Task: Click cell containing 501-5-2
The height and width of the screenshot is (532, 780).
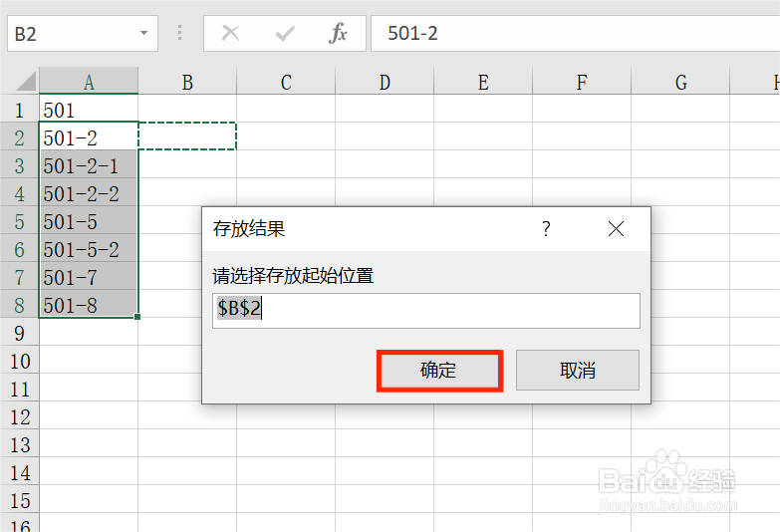Action: click(x=89, y=249)
